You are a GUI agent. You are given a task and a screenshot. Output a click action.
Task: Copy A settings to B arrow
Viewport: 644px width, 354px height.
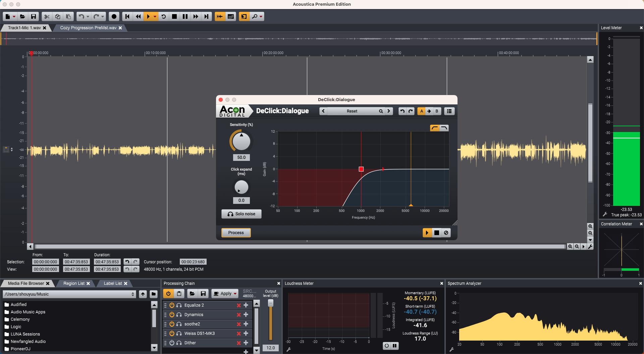point(429,111)
